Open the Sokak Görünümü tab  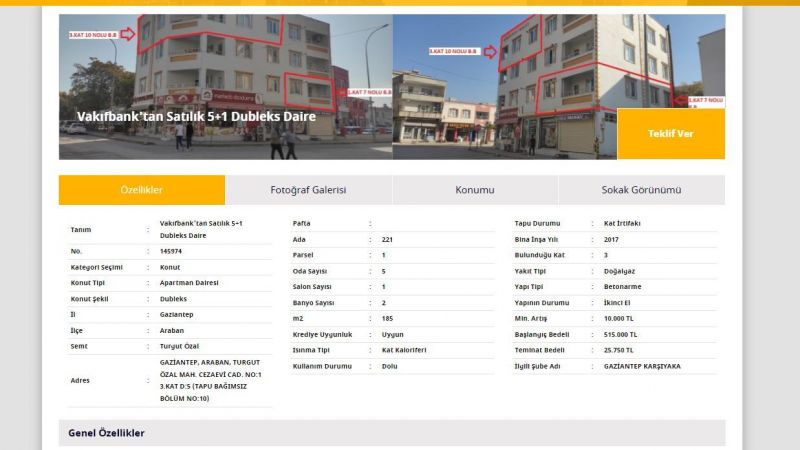click(641, 190)
